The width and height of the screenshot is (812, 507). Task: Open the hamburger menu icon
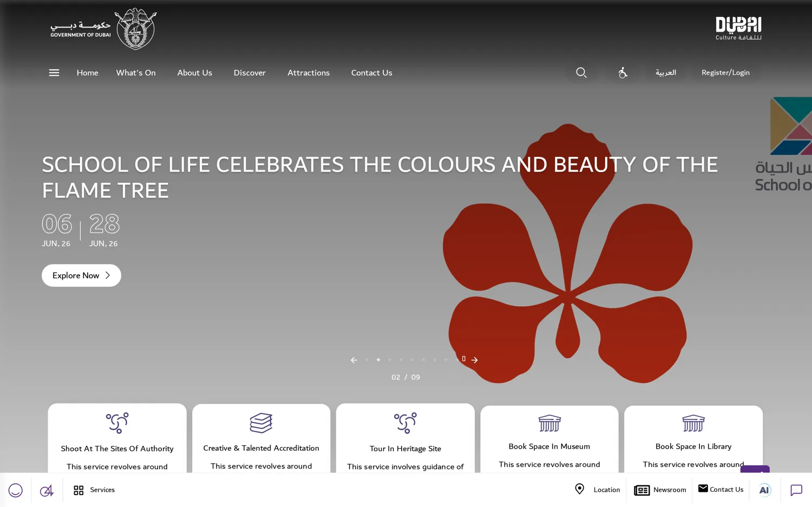(x=54, y=73)
